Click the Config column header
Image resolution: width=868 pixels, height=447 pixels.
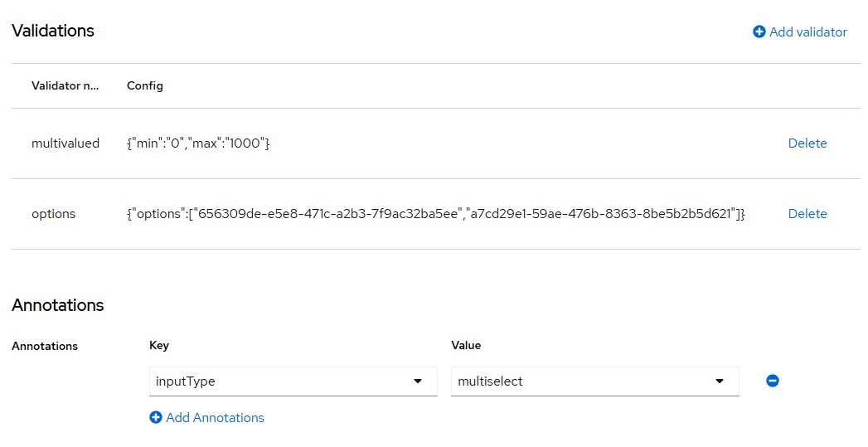point(144,85)
